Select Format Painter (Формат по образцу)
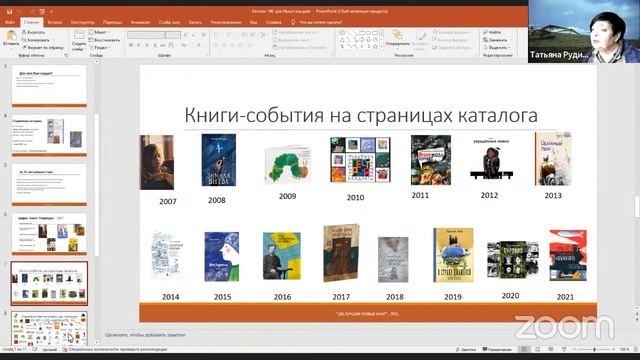Image resolution: width=640 pixels, height=360 pixels. tap(43, 47)
